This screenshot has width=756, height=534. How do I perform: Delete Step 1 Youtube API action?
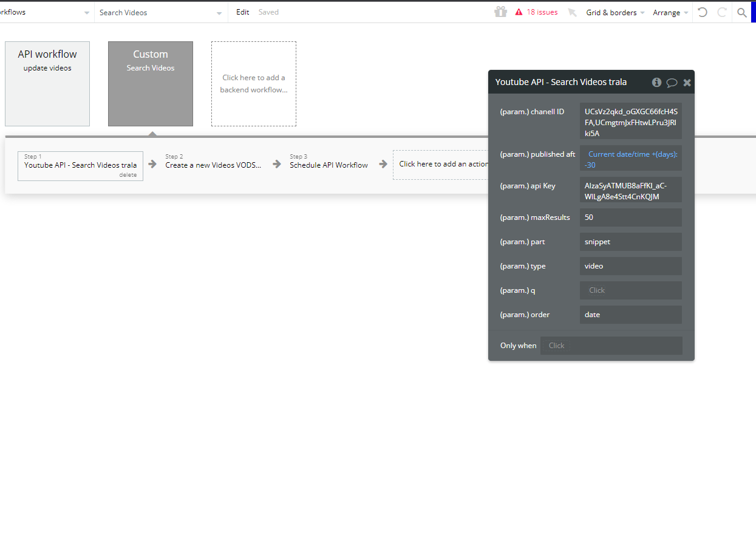click(128, 175)
